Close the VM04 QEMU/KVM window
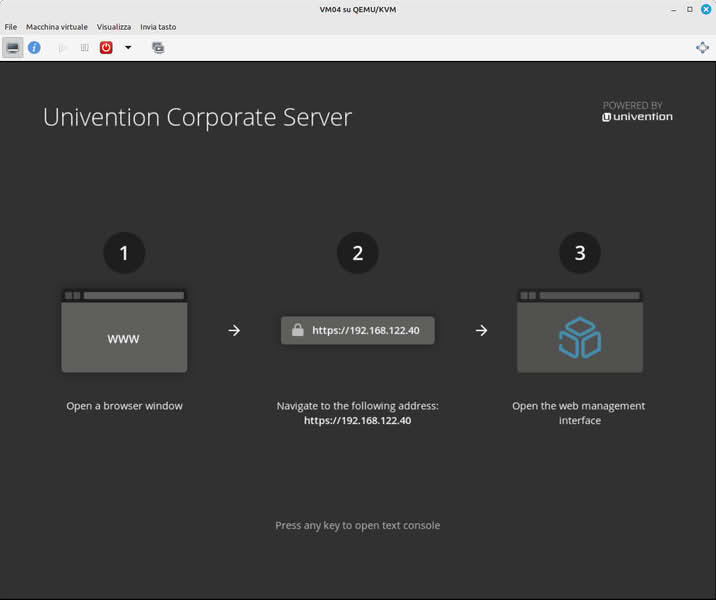This screenshot has height=600, width=716. tap(706, 9)
